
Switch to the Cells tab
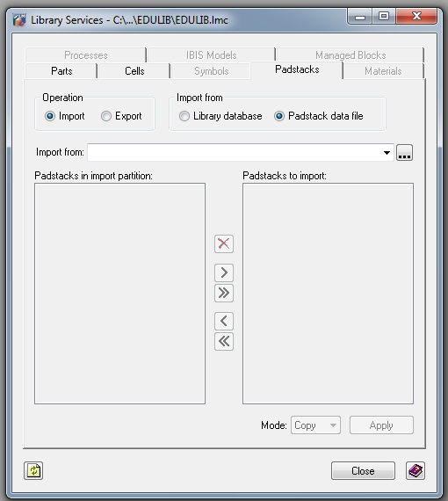[134, 71]
